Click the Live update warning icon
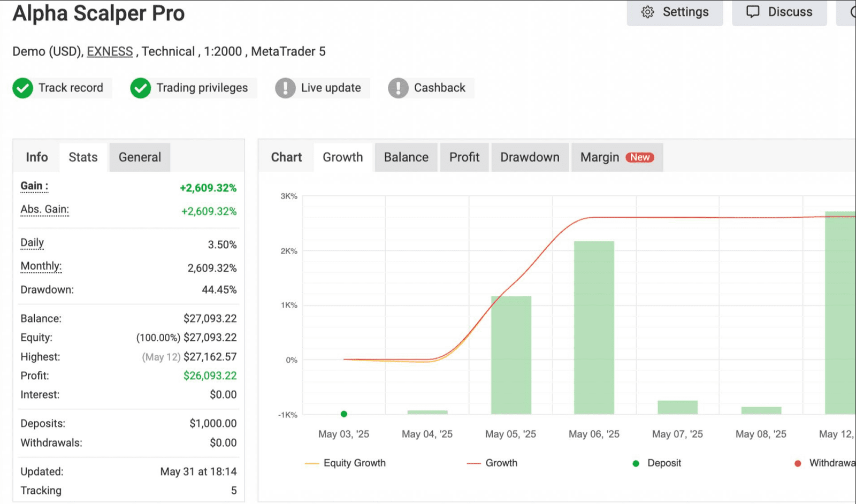856x504 pixels. (285, 88)
